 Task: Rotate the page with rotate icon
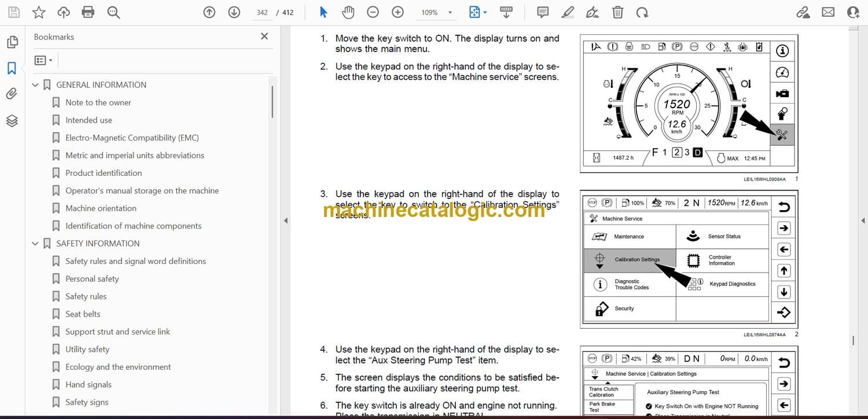642,12
